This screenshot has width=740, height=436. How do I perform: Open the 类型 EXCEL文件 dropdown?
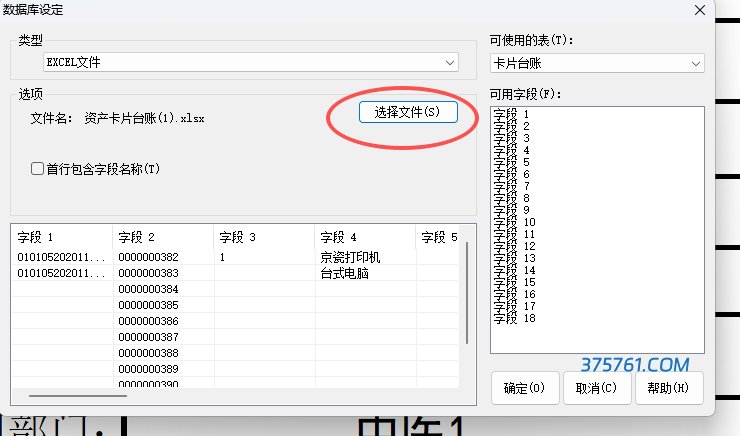(250, 63)
